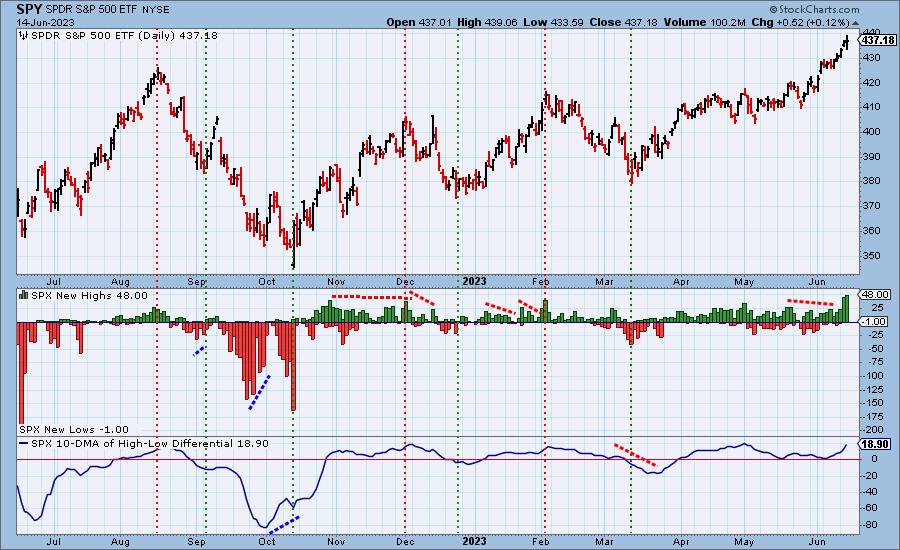Click the 'SPX New Lows -1.00' legend label

74,429
